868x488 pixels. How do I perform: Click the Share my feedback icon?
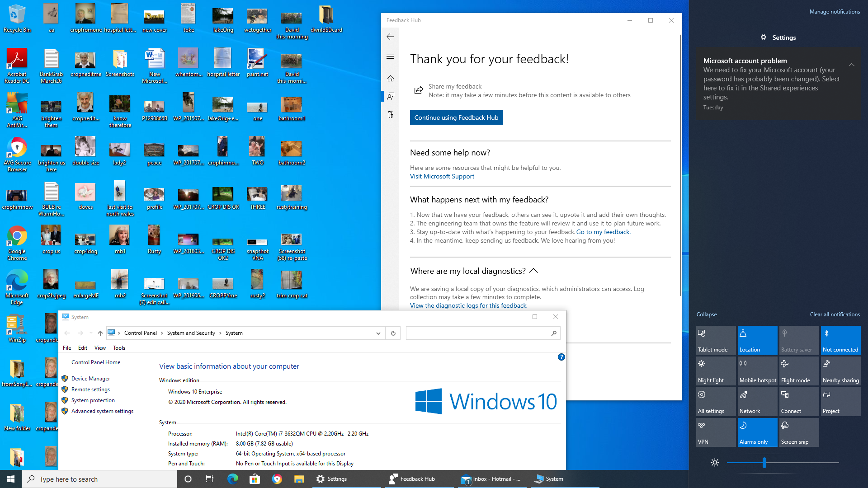[419, 90]
